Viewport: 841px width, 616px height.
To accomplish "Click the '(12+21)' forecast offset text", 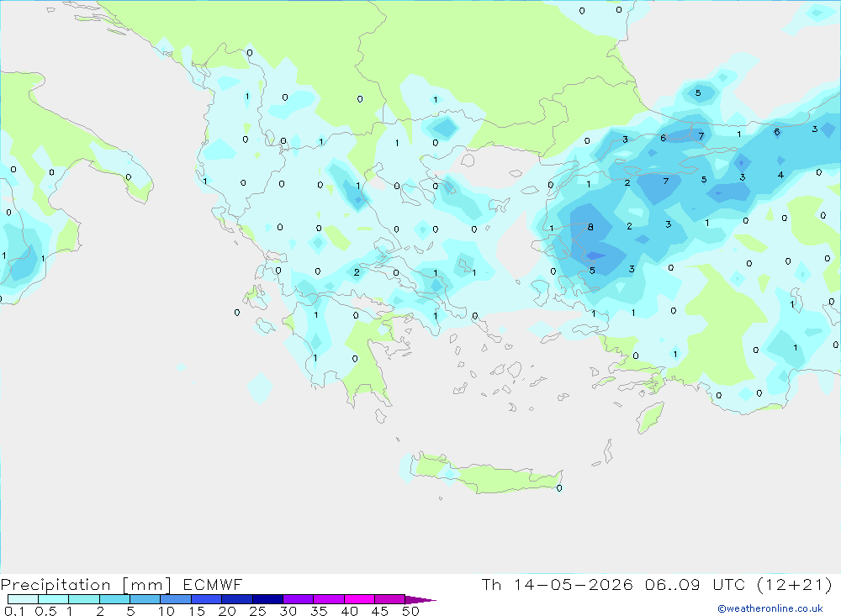I will coord(794,585).
